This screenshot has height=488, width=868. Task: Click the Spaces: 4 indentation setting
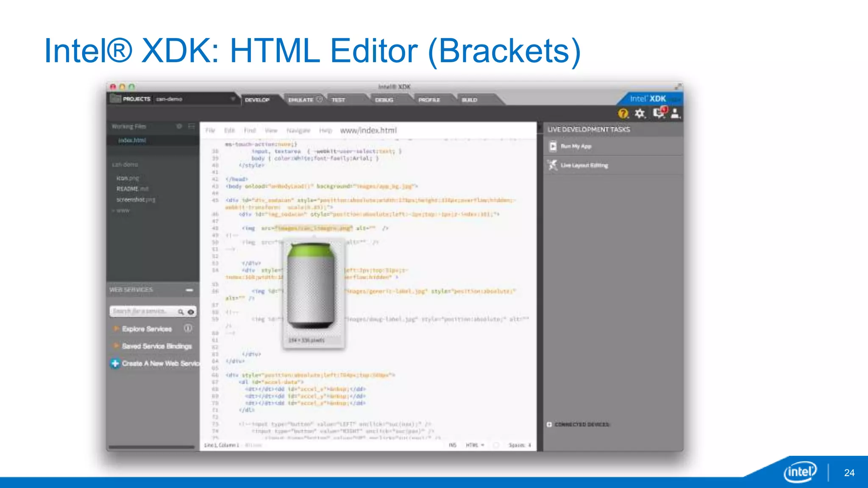(x=520, y=445)
